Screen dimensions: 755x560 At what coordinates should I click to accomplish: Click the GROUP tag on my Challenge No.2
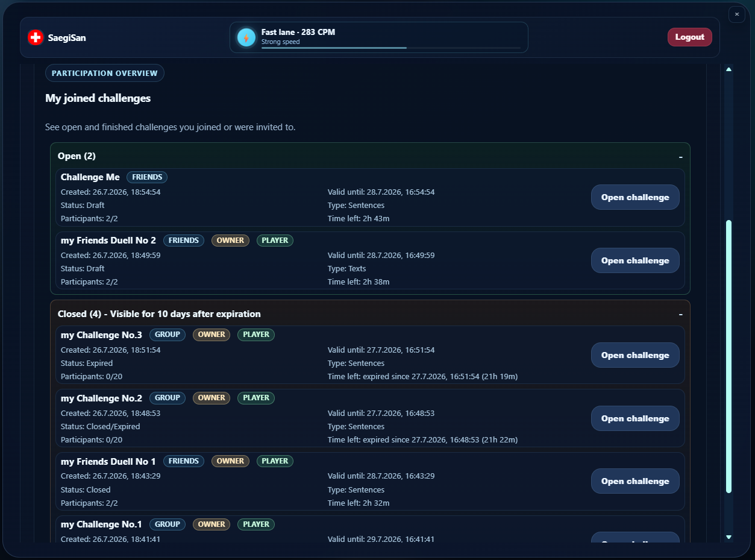tap(168, 398)
